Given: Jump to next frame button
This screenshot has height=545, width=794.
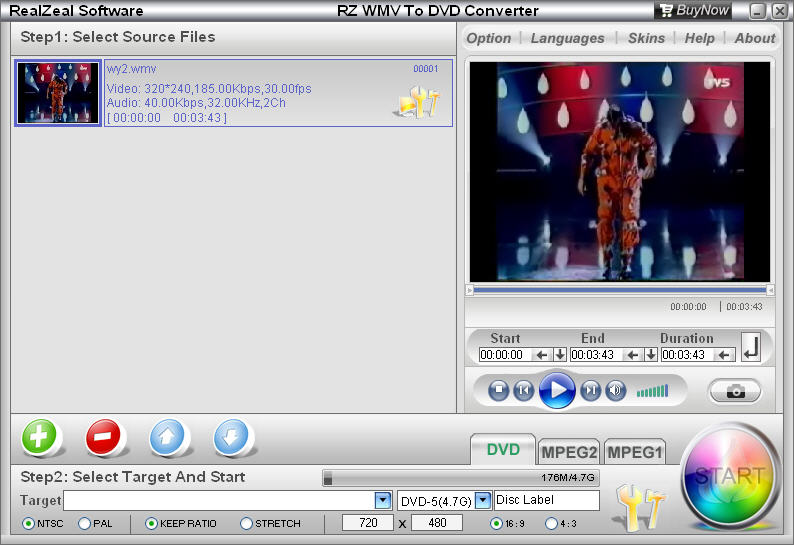Looking at the screenshot, I should coord(590,391).
